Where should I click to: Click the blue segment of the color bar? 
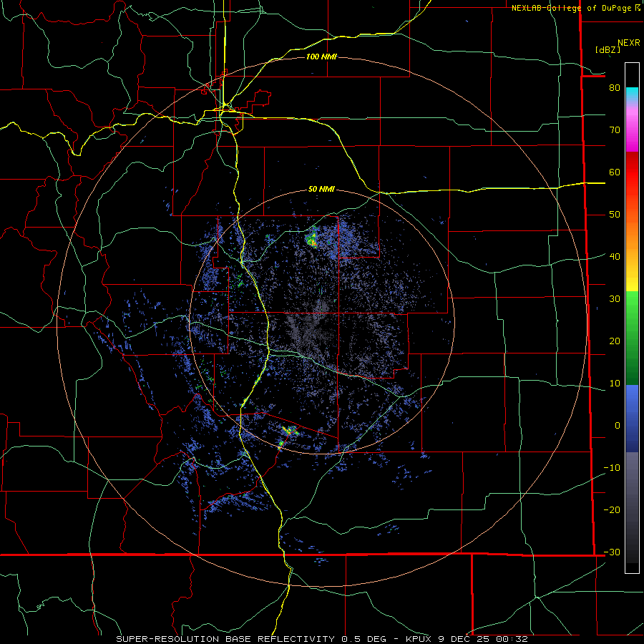coord(632,418)
